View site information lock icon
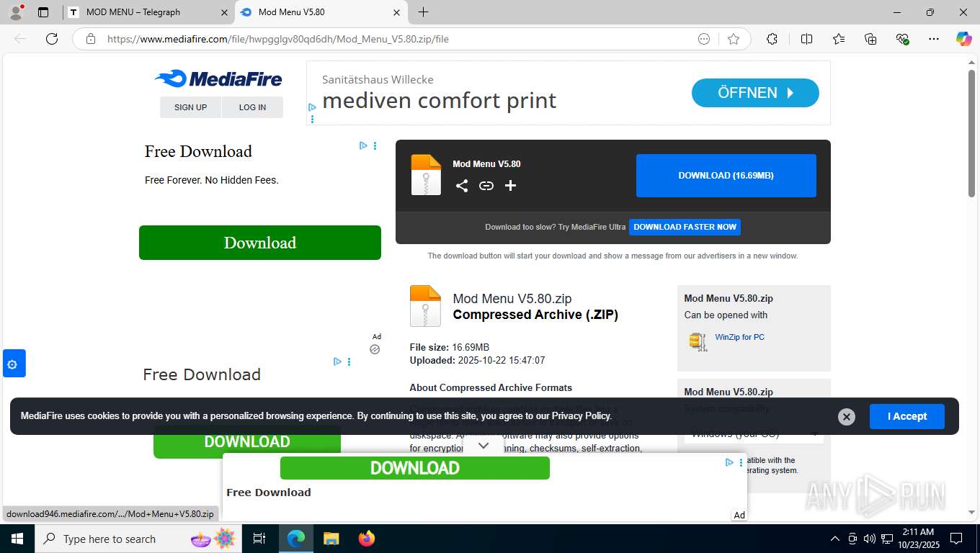 point(90,39)
